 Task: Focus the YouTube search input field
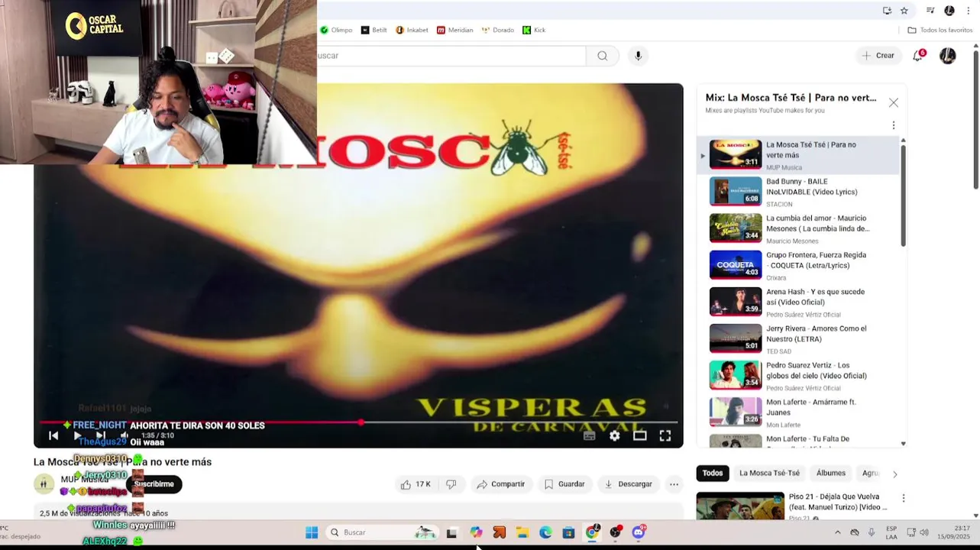(x=451, y=56)
